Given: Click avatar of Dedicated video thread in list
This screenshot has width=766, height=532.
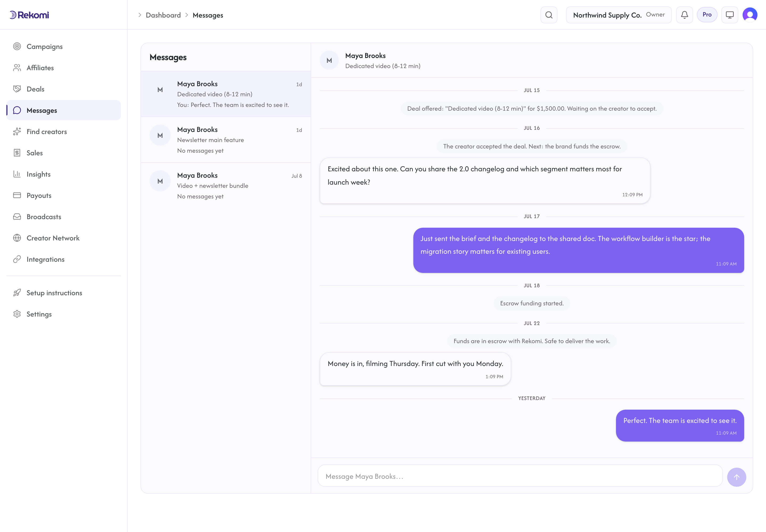Looking at the screenshot, I should (160, 90).
